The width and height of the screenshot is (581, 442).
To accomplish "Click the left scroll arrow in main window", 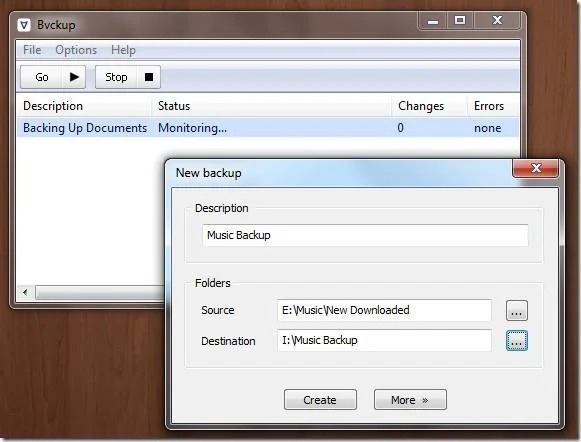I will [25, 292].
